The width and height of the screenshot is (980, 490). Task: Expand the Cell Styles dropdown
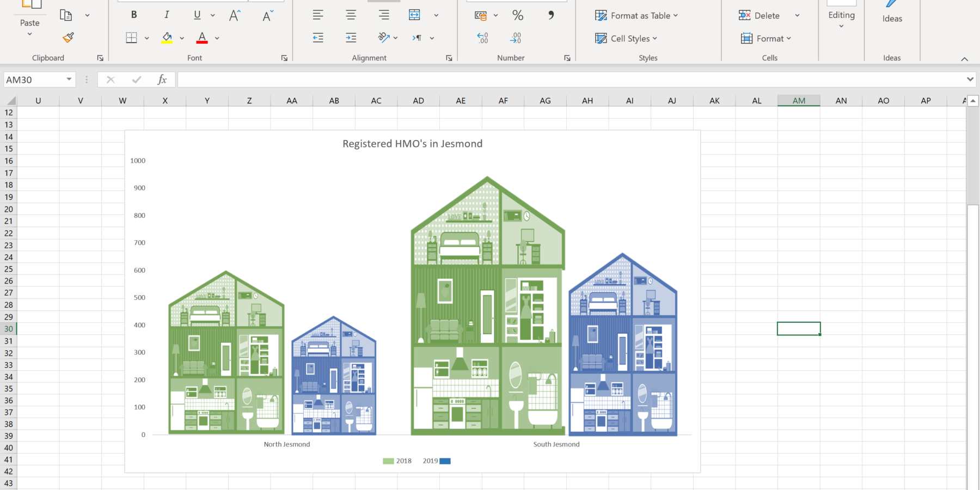tap(626, 38)
